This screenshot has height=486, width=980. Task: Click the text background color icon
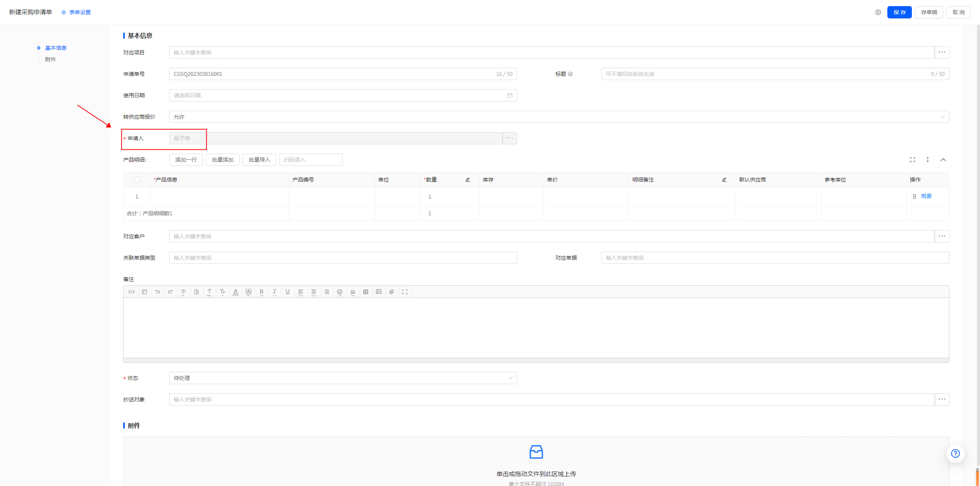point(248,292)
